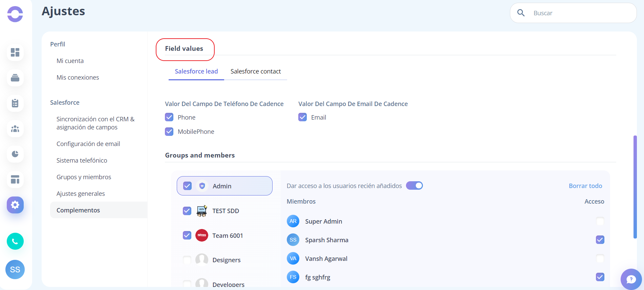Screen dimensions: 644x290
Task: Toggle the TEST SDD group checkbox
Action: point(187,211)
